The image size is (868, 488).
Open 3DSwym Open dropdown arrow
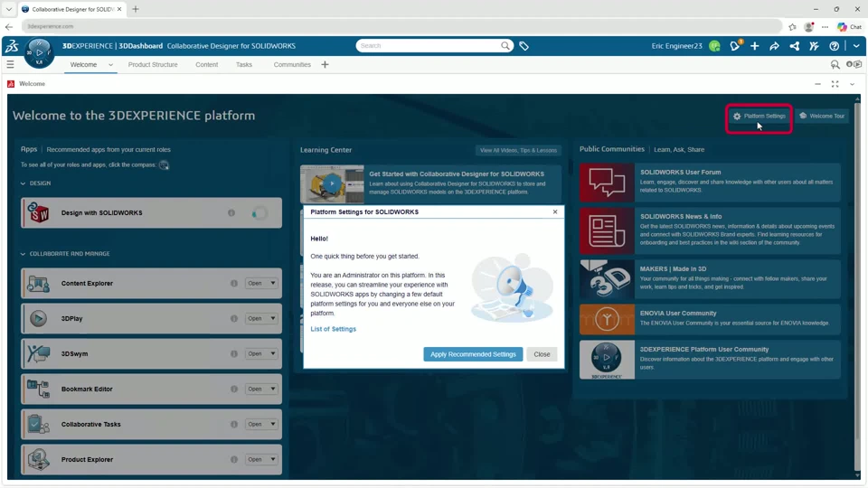273,353
